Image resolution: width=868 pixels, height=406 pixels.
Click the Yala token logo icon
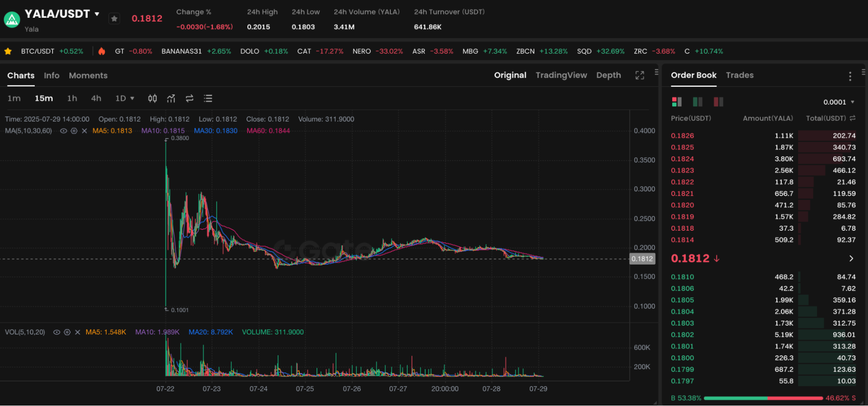12,19
